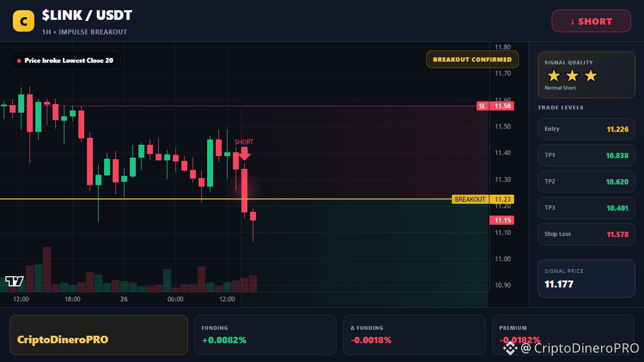Click the Δ Funding -0.0018% card

pyautogui.click(x=414, y=335)
